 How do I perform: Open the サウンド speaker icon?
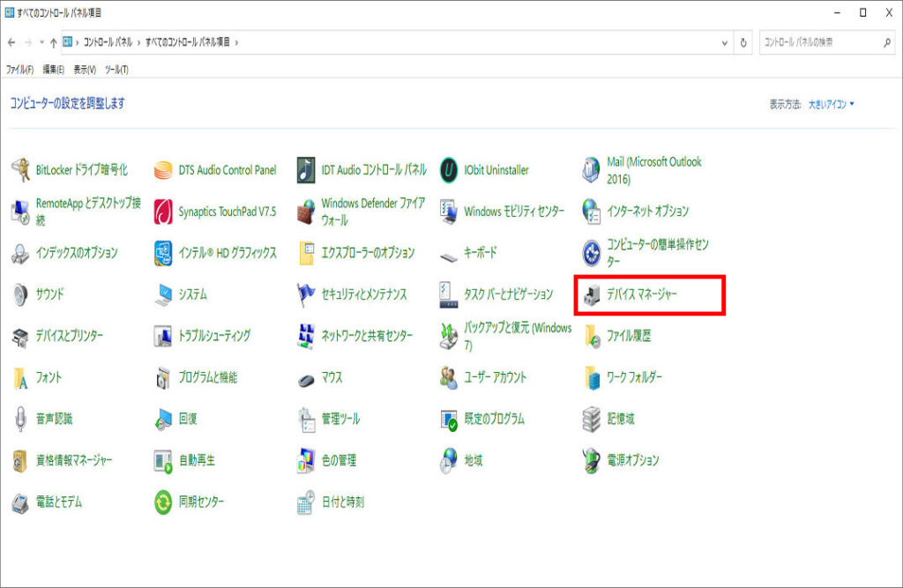click(21, 294)
